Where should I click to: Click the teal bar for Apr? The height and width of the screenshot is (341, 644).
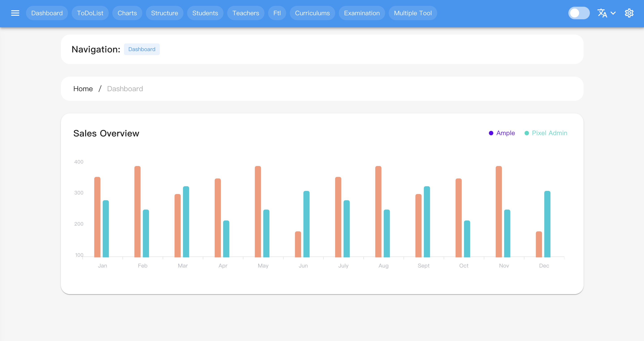[x=226, y=239]
